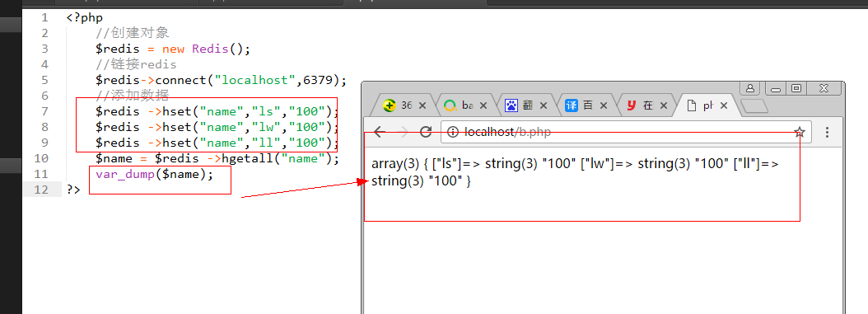Click the comment '//链接redis'
868x314 pixels.
point(136,64)
